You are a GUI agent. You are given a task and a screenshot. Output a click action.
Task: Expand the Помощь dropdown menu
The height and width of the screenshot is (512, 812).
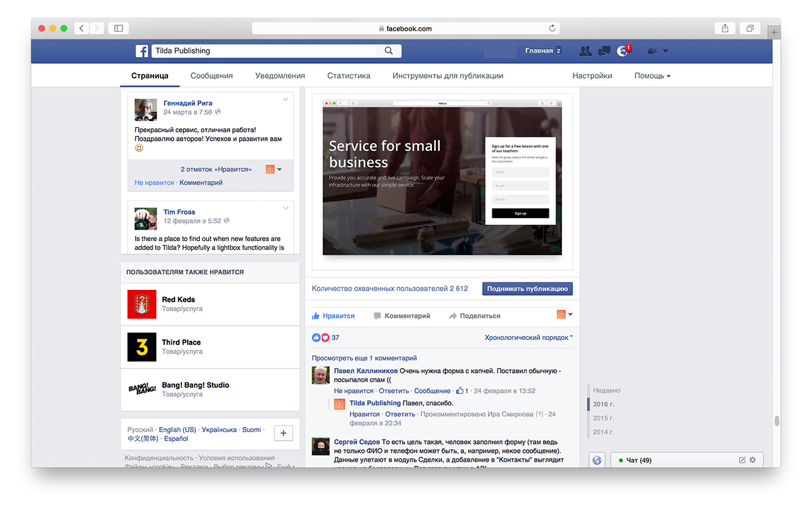(652, 75)
